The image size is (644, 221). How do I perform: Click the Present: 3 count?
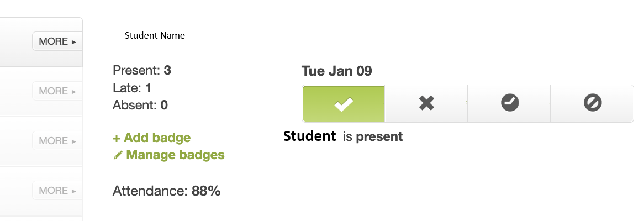point(142,71)
